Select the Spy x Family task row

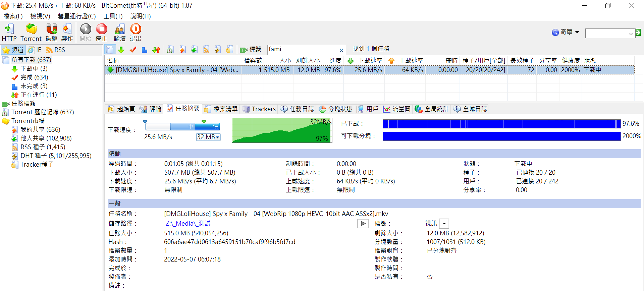[369, 70]
